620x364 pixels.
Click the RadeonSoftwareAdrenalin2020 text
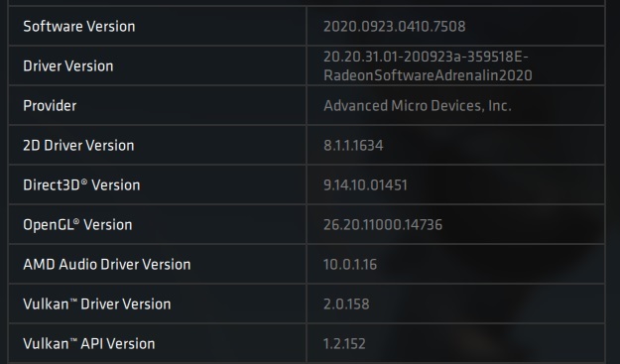click(x=428, y=75)
